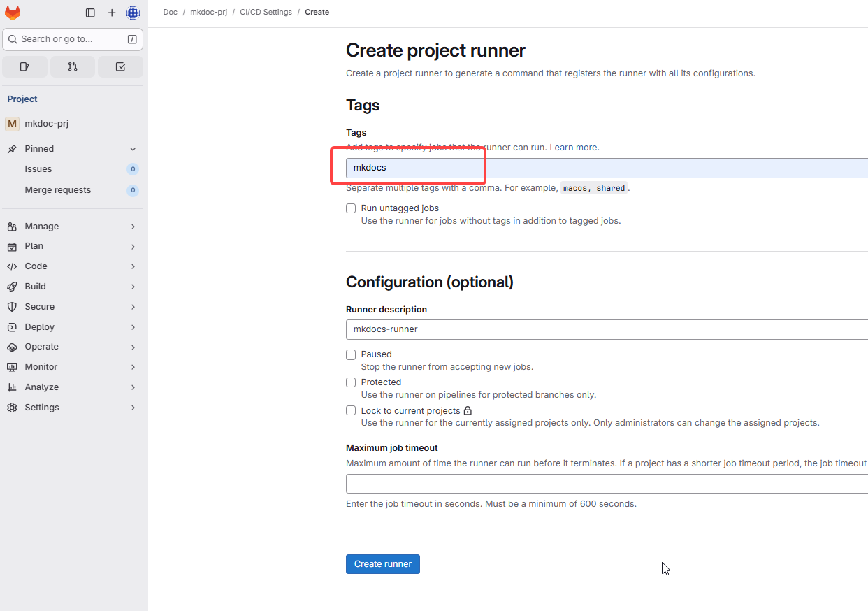Toggle the sidebar collapse icon
The height and width of the screenshot is (611, 868).
(x=90, y=13)
